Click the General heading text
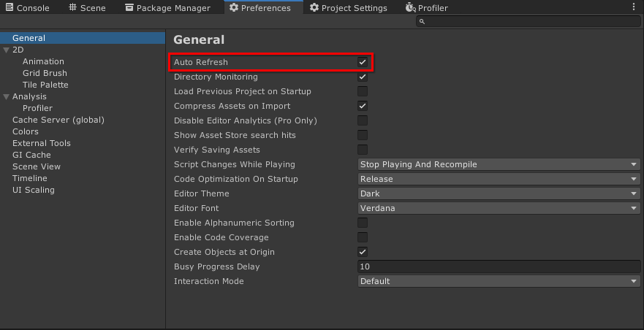Screen dimensions: 644x330 [x=199, y=39]
